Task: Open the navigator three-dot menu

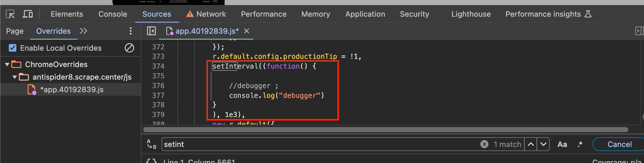Action: (x=131, y=31)
